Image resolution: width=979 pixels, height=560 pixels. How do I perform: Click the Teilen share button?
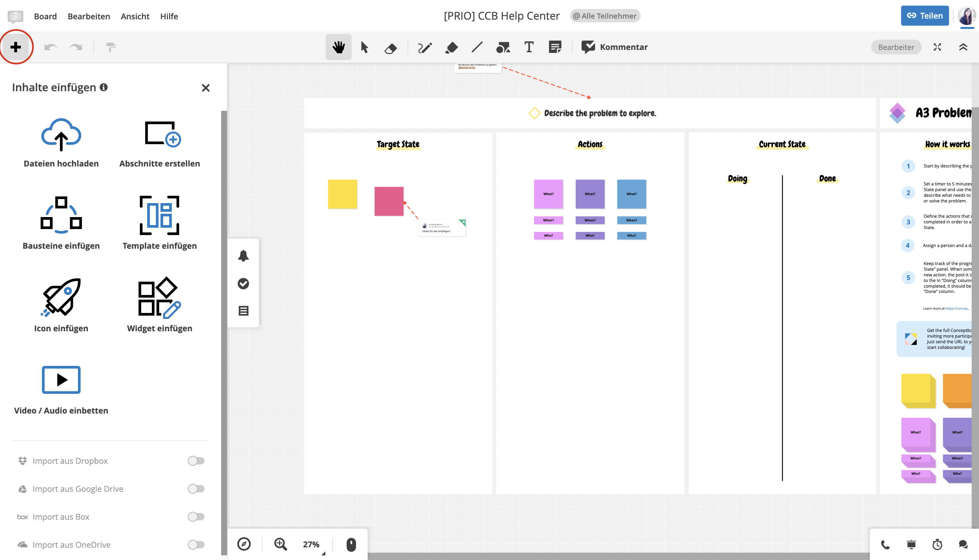(925, 16)
